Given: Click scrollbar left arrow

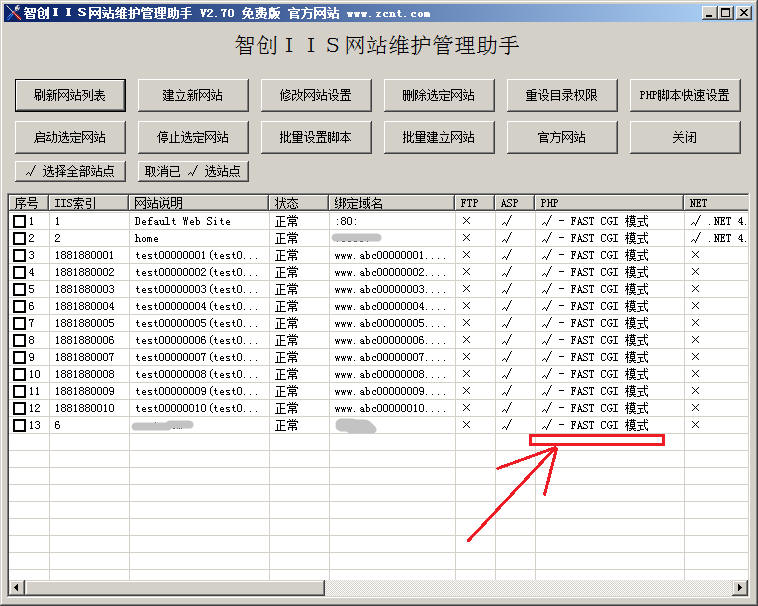Looking at the screenshot, I should [x=16, y=588].
